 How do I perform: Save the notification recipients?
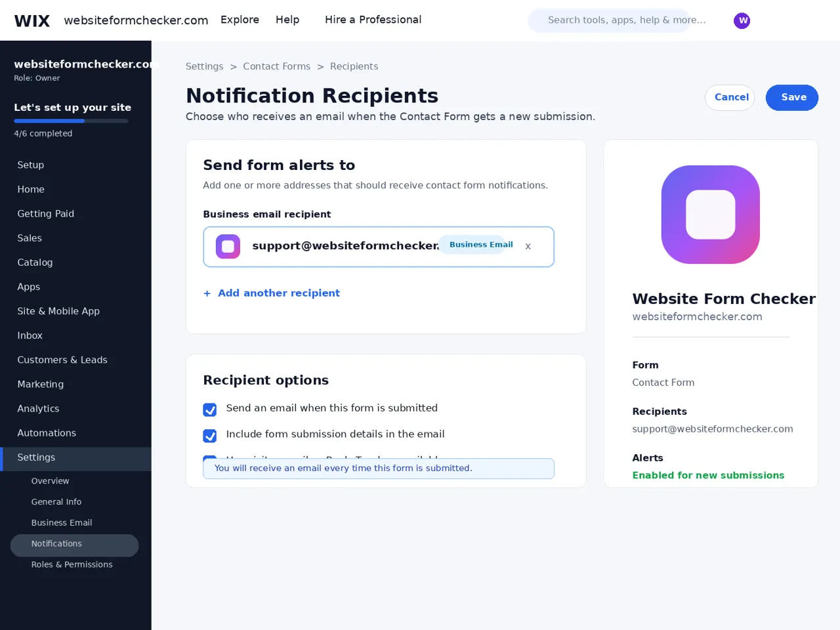(792, 98)
